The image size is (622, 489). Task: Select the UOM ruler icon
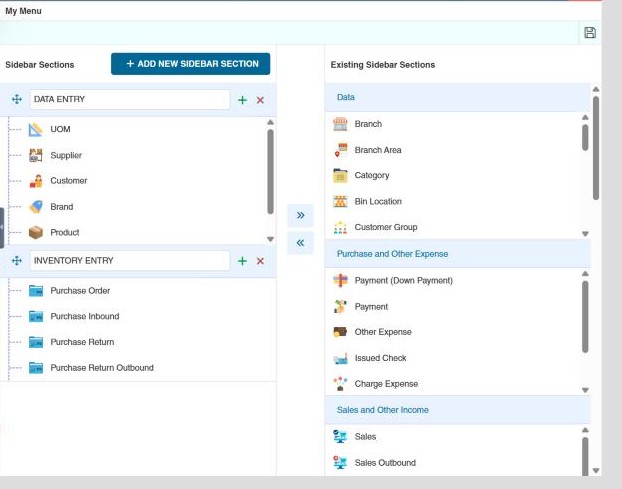pyautogui.click(x=36, y=129)
